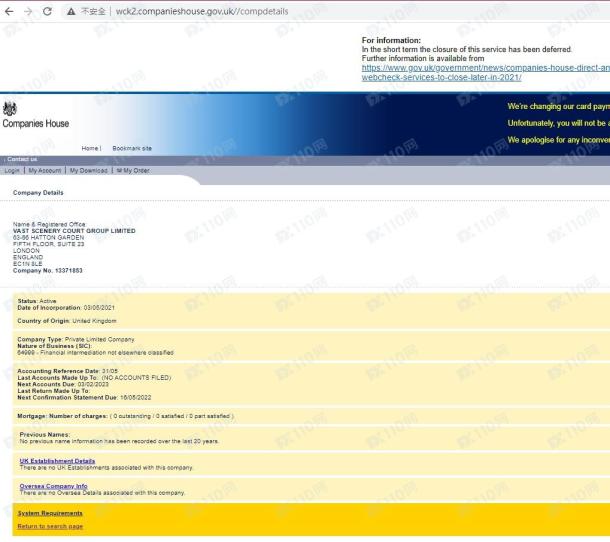Click SIC 64999 Financial intermediation line
The height and width of the screenshot is (542, 610).
click(95, 353)
